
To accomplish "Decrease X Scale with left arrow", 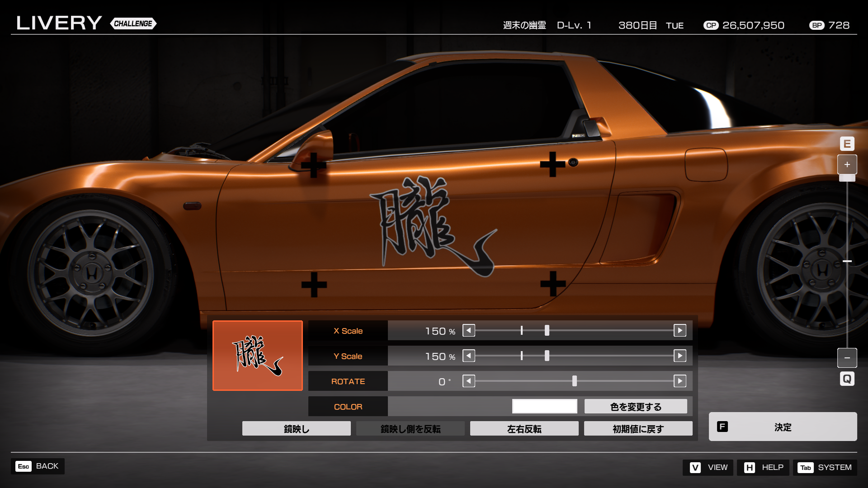I will click(469, 331).
